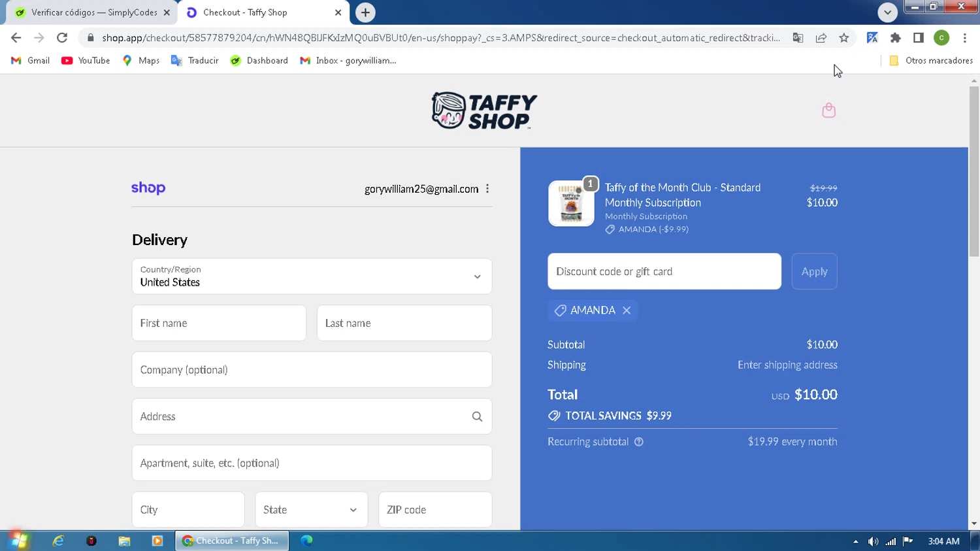This screenshot has height=551, width=980.
Task: Toggle browser side panel
Action: 919,38
